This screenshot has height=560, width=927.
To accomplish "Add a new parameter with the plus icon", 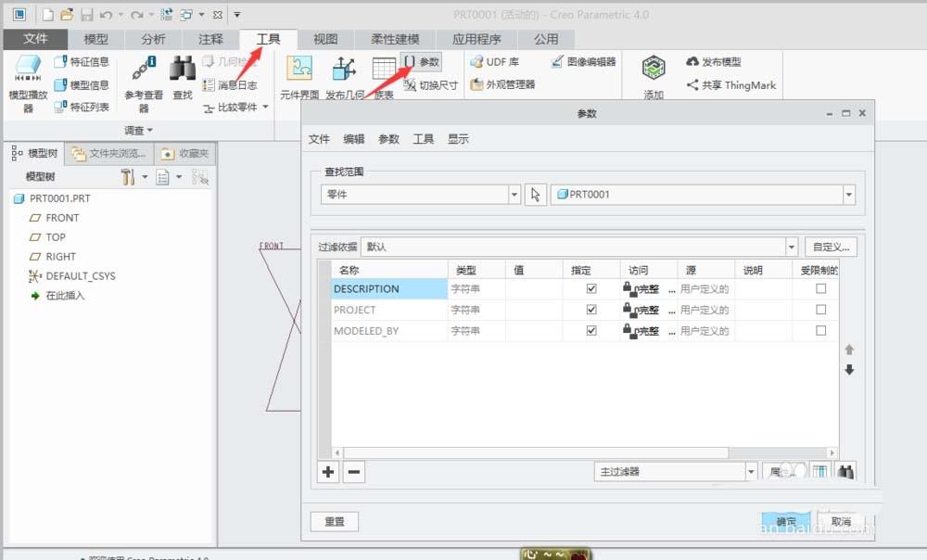I will pyautogui.click(x=327, y=472).
